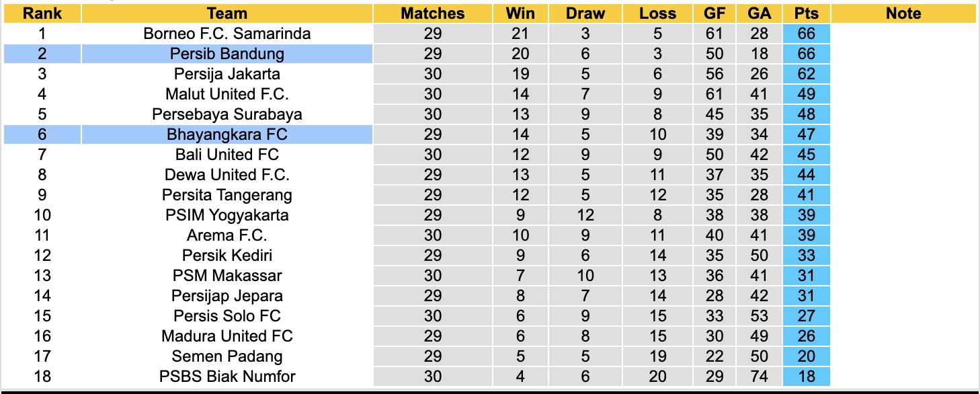Select Bhayangkara FC's highlighted rank 6 cell
Image resolution: width=980 pixels, height=394 pixels.
point(42,134)
